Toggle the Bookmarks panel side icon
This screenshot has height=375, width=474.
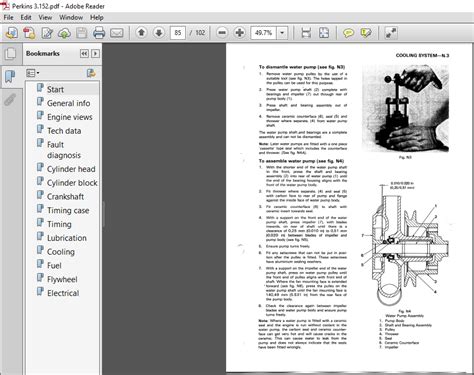pyautogui.click(x=10, y=76)
